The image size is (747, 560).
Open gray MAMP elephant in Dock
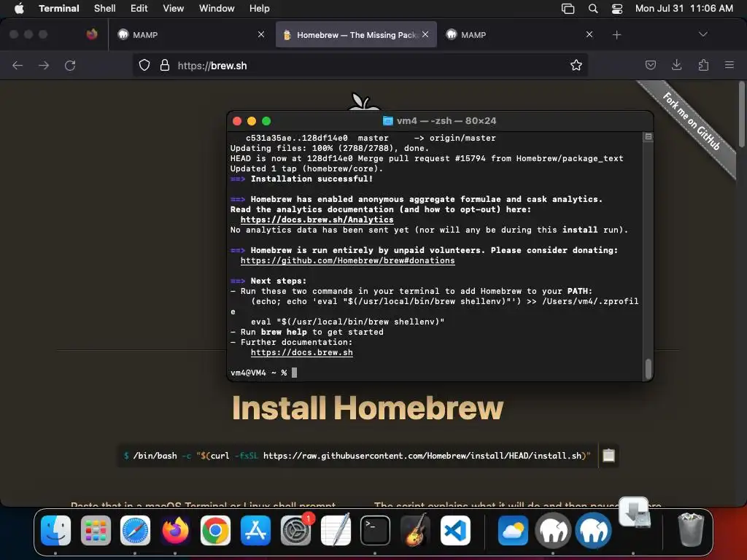(x=553, y=530)
